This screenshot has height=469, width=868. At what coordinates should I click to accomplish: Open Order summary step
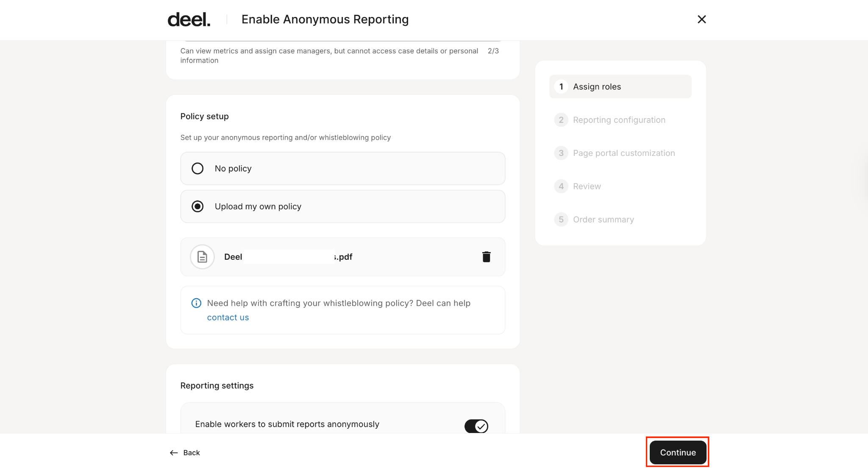click(x=603, y=219)
